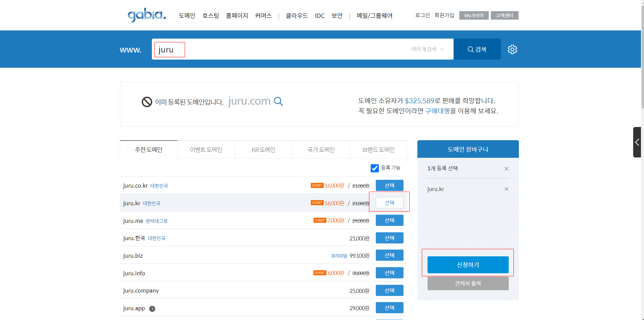Click the 로그인 link
The width and height of the screenshot is (644, 320).
pos(422,15)
